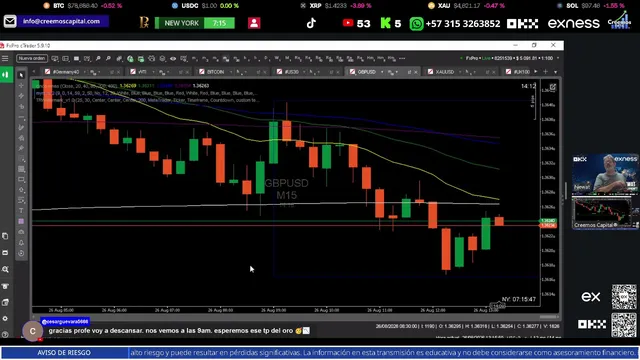
Task: Click the YouTube viewer count icon
Action: coord(348,23)
